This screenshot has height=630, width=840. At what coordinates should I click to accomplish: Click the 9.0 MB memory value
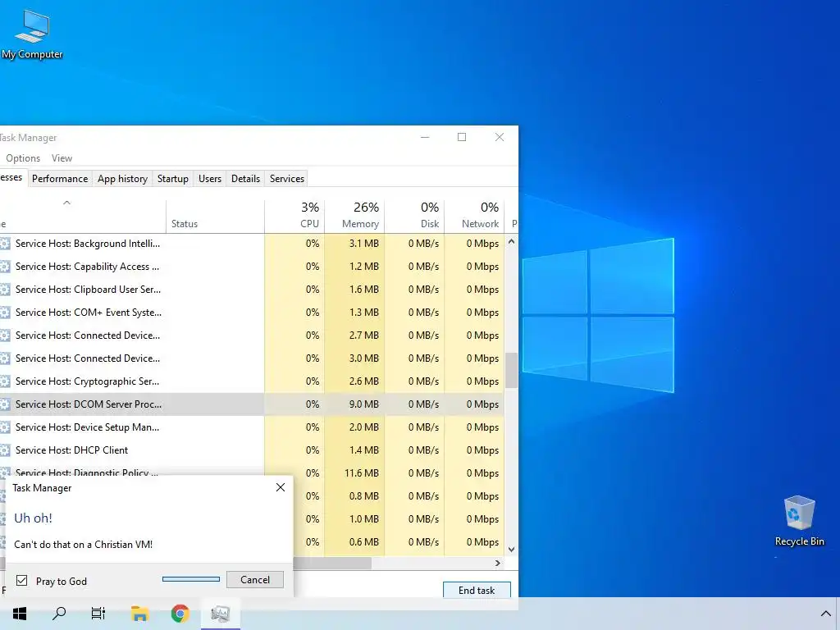363,404
